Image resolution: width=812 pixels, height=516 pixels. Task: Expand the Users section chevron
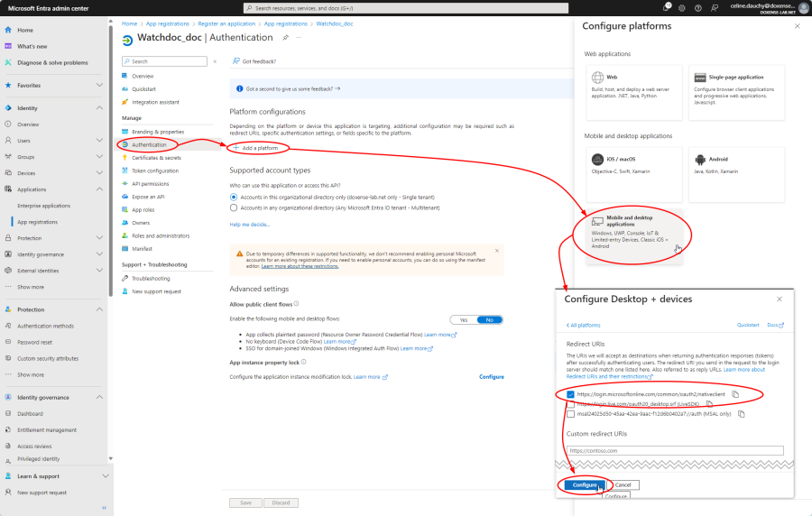(x=99, y=141)
